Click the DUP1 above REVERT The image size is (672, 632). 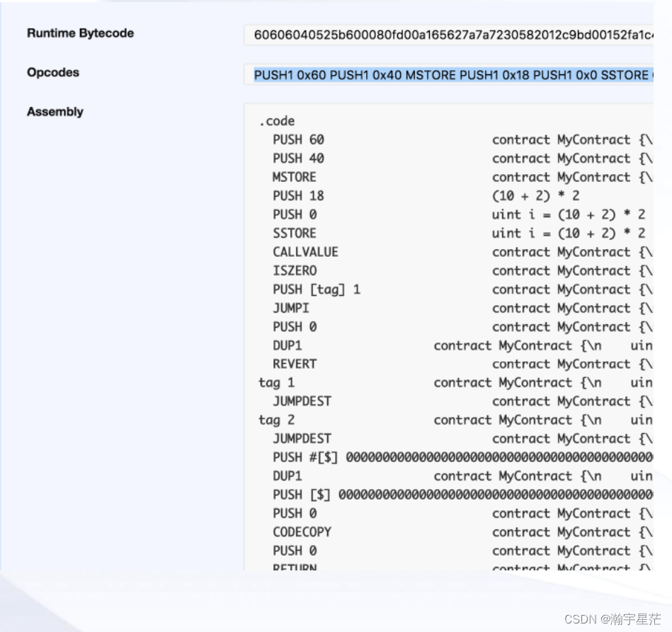coord(287,345)
